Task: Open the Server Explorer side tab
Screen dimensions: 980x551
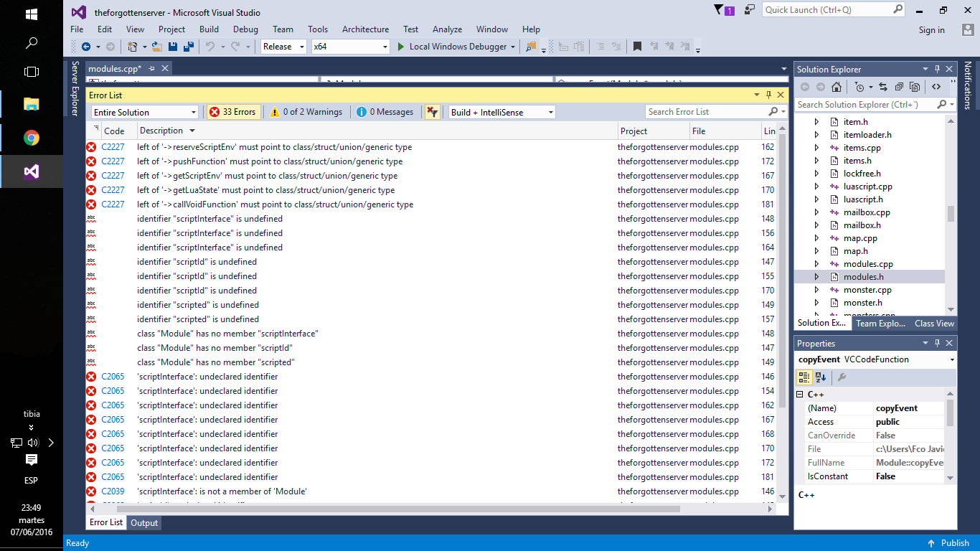Action: click(x=74, y=88)
